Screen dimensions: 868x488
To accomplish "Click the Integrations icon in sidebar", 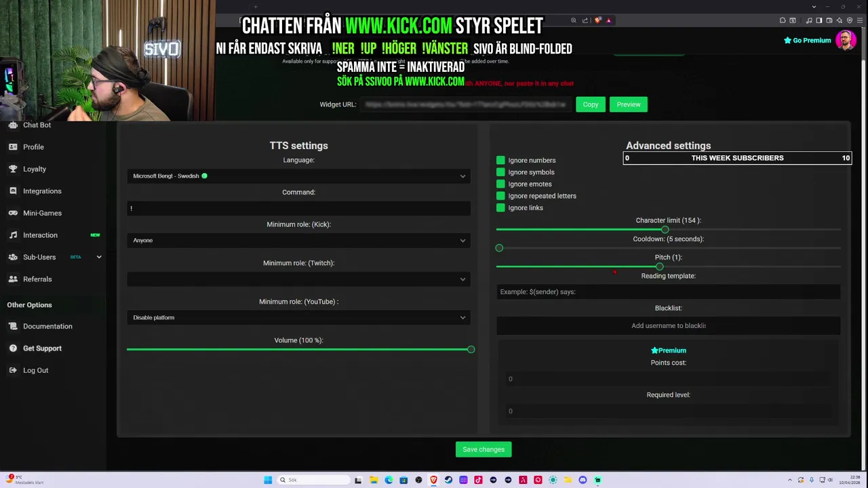I will pyautogui.click(x=13, y=191).
